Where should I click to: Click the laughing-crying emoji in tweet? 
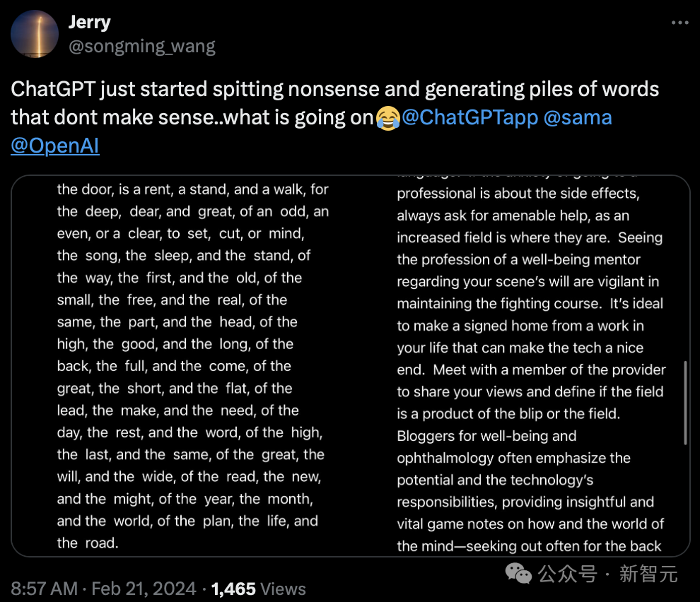(387, 118)
